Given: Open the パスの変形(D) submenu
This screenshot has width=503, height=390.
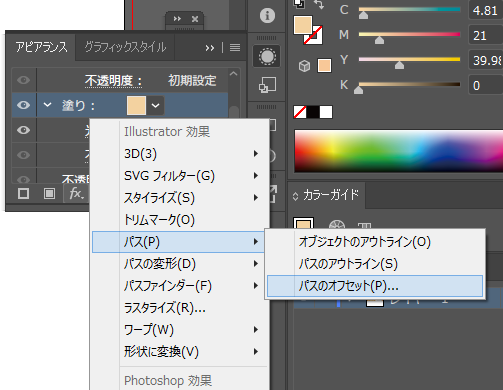Looking at the screenshot, I should tap(180, 264).
